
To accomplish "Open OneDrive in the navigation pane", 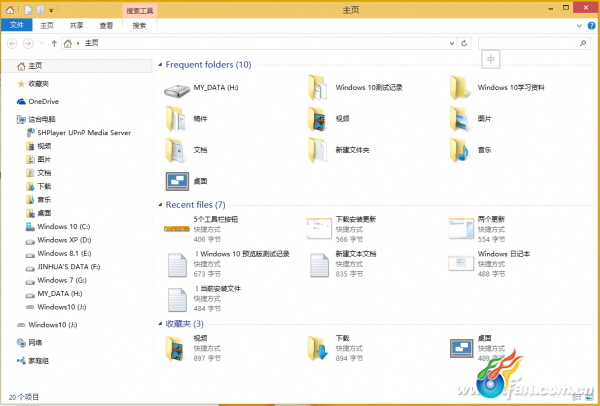I will coord(38,101).
